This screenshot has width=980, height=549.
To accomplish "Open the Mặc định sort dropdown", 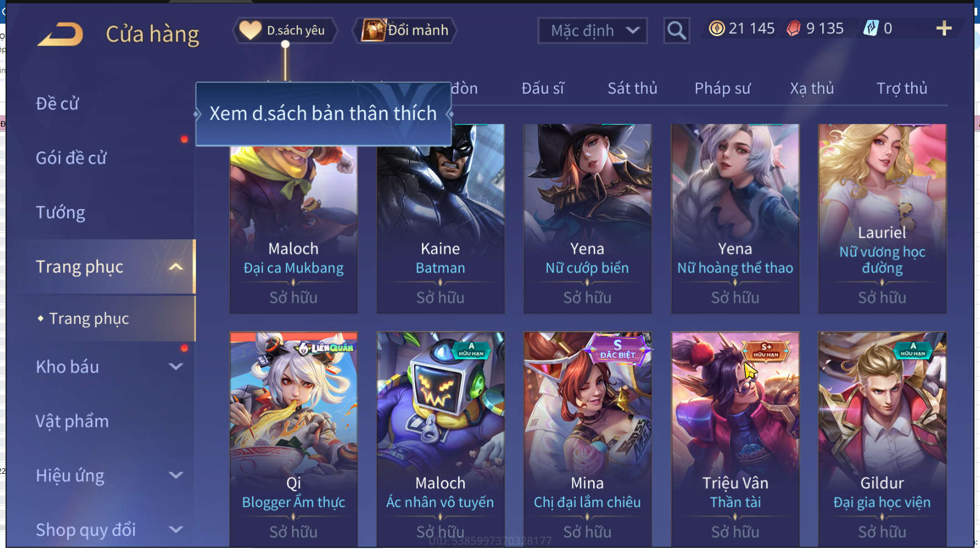I will 593,30.
